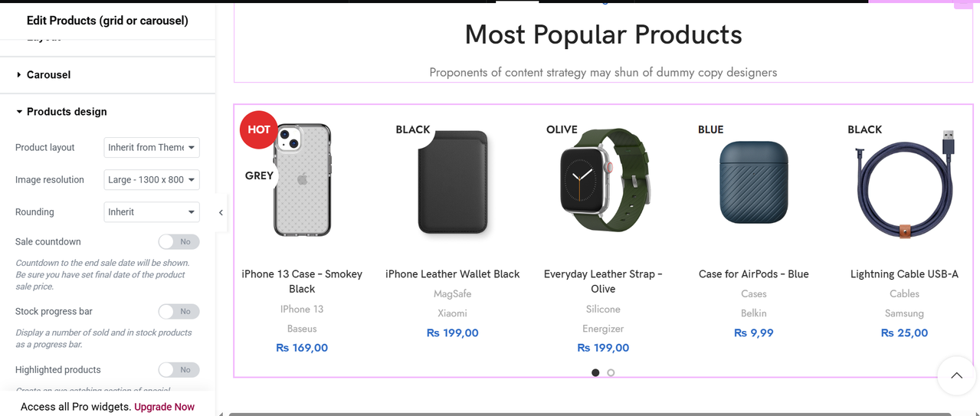Viewport: 980px width, 416px height.
Task: Click the horizontal scrollbar at the bottom
Action: coord(590,414)
